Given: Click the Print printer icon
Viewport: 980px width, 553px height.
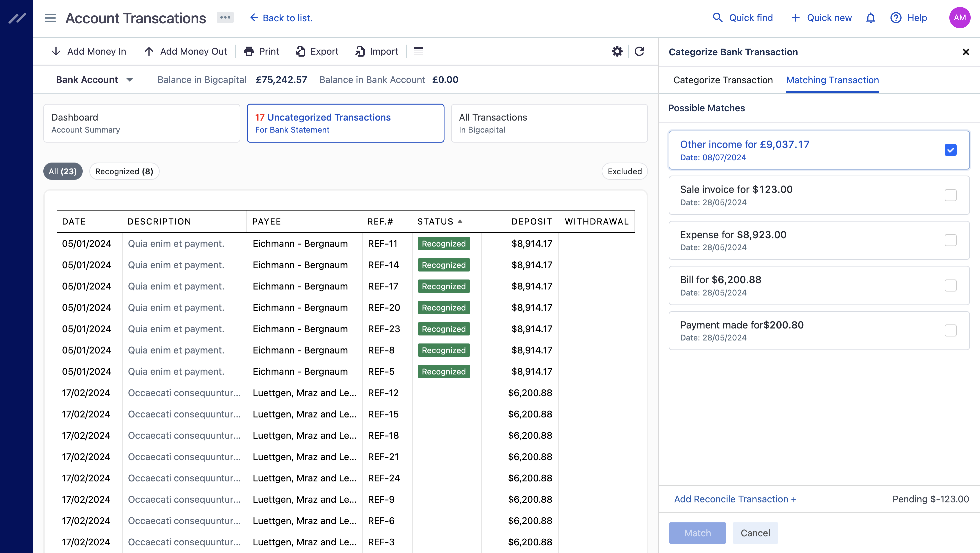Looking at the screenshot, I should [x=249, y=51].
